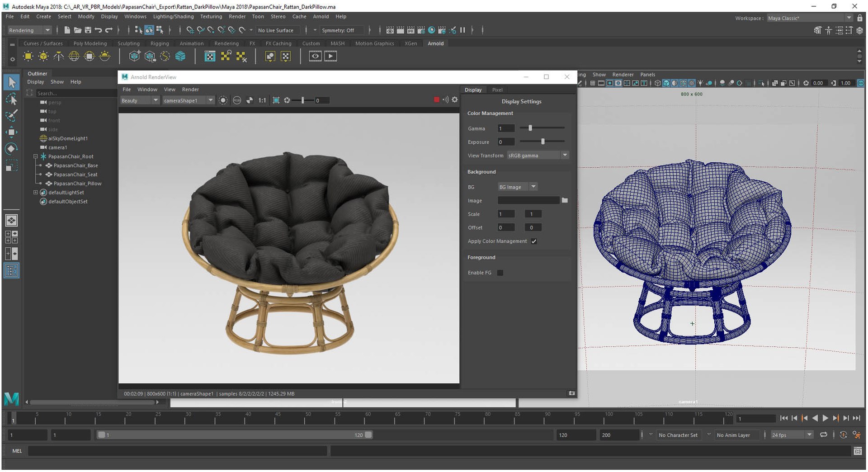Screen dimensions: 868x472
Task: Toggle auto key button near timeline
Action: coord(843,435)
